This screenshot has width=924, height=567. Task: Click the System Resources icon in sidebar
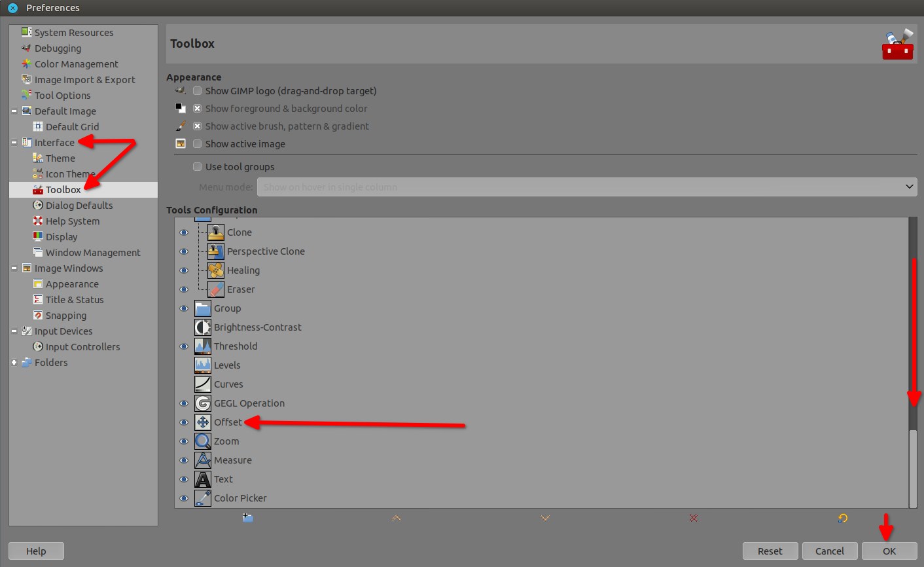(x=27, y=32)
